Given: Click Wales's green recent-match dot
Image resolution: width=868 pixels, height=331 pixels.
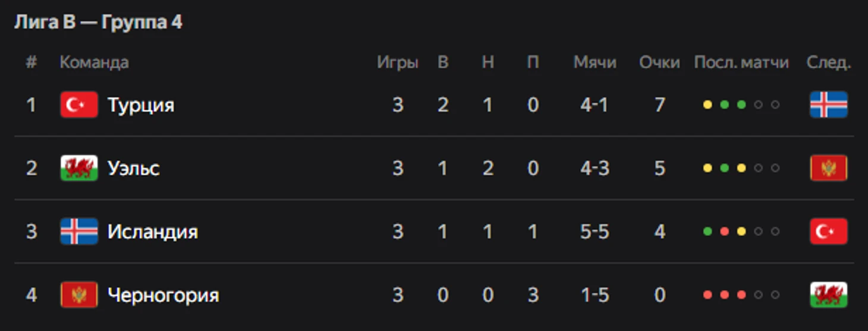Looking at the screenshot, I should pos(724,168).
